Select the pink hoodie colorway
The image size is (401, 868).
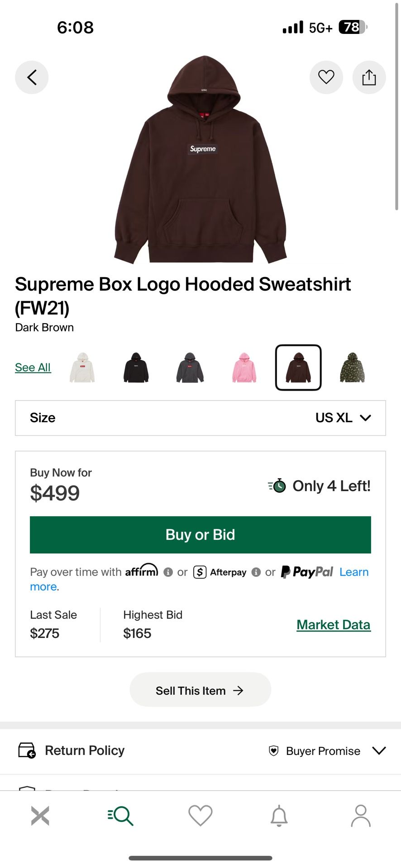pyautogui.click(x=244, y=368)
